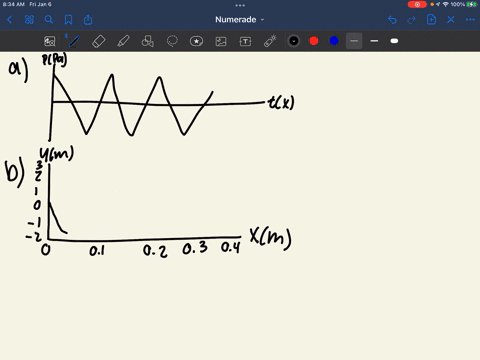Select the Eraser tool

coord(99,41)
